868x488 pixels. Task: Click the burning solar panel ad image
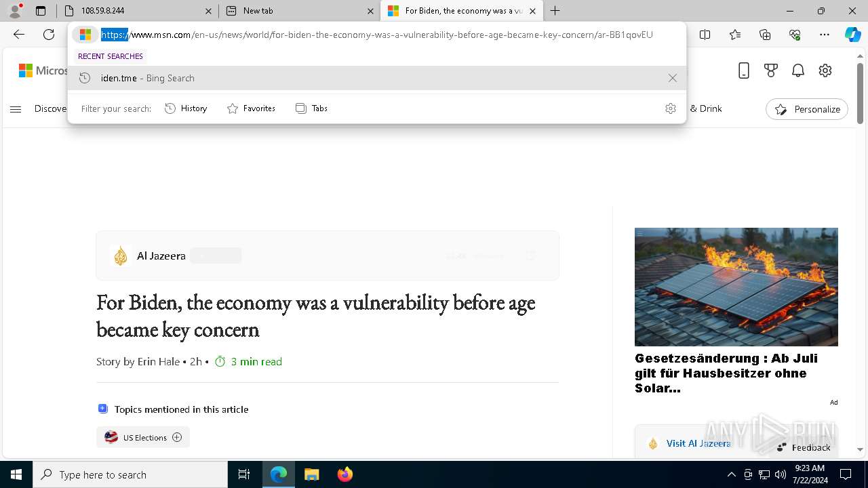(736, 287)
